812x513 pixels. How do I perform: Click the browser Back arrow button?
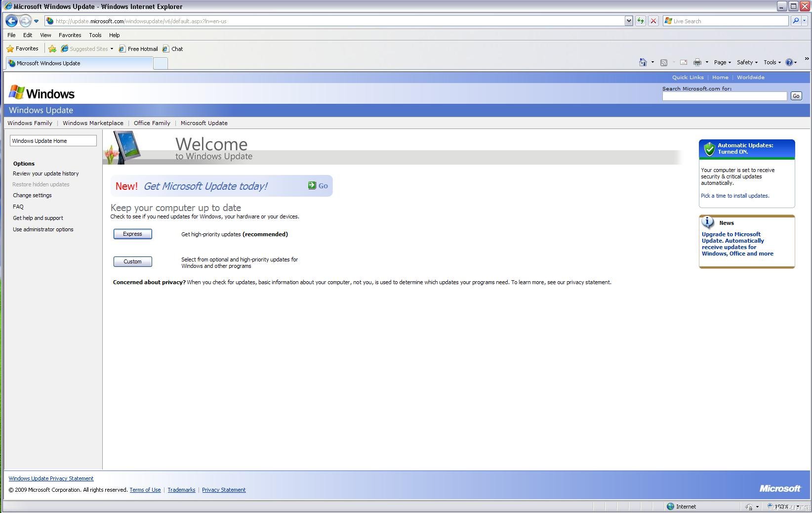(11, 21)
